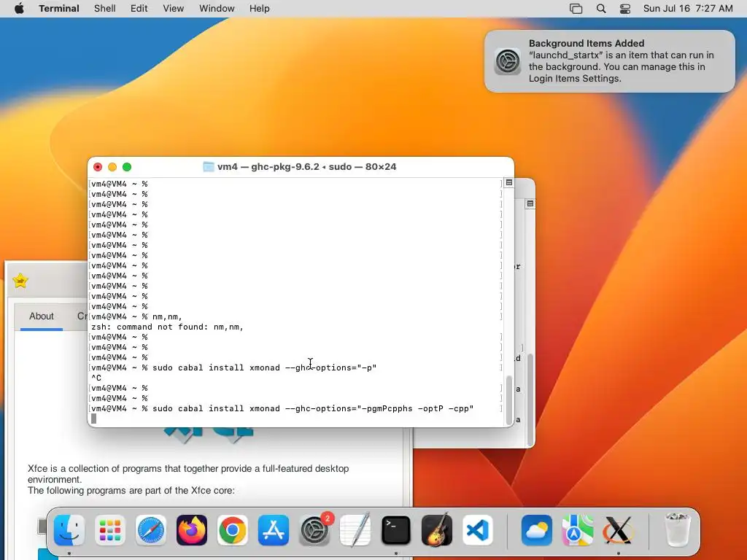
Task: Open Visual Studio Code in dock
Action: [x=478, y=530]
